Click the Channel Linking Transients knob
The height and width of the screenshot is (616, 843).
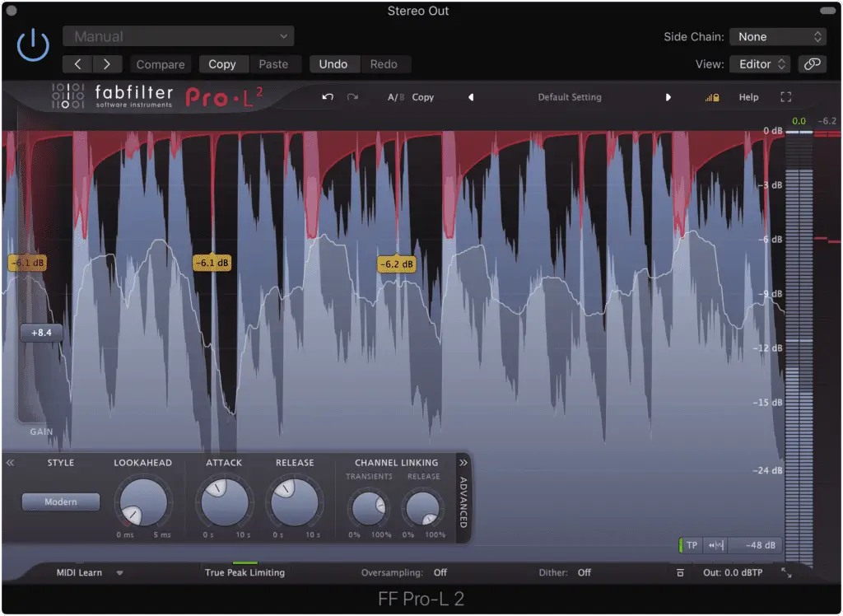click(x=368, y=508)
